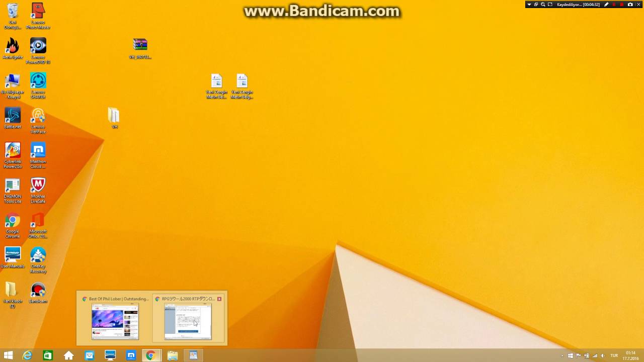This screenshot has width=644, height=362.
Task: Select the Aeria Ignite desktop icon
Action: click(x=13, y=49)
